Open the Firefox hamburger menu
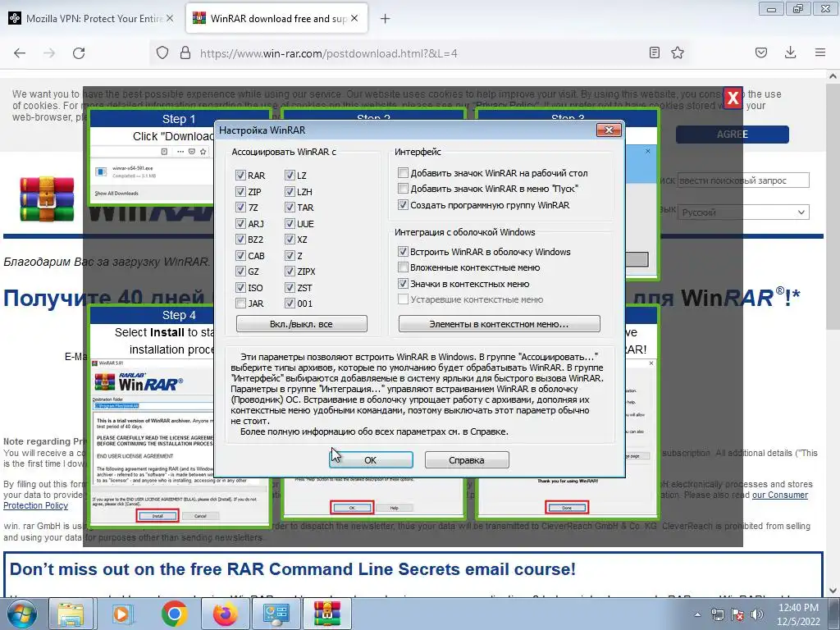 click(820, 52)
